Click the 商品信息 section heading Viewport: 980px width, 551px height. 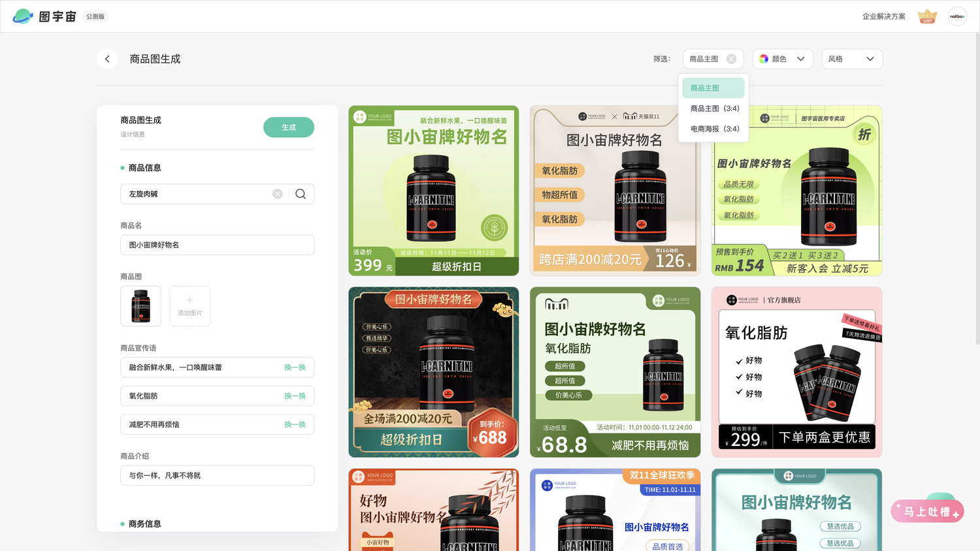point(144,168)
